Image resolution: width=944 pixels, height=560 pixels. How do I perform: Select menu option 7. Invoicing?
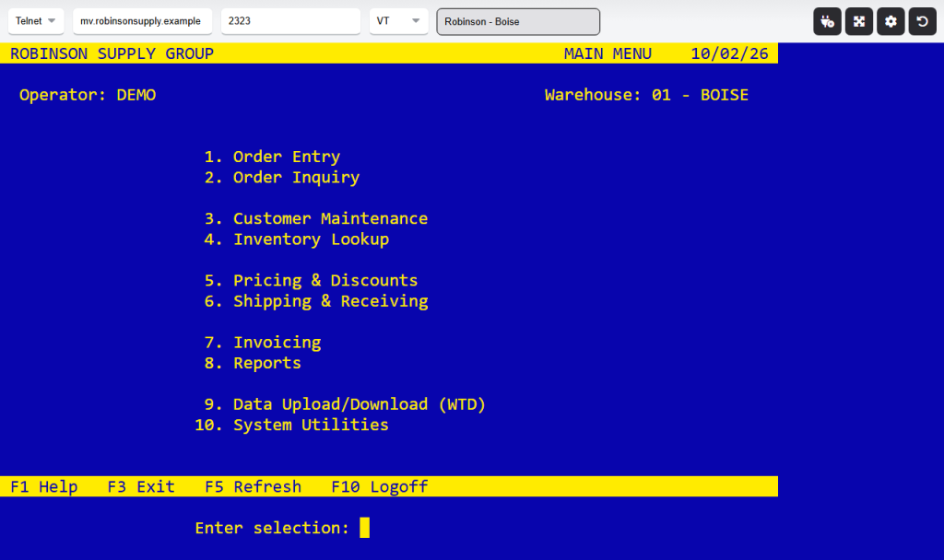(x=263, y=343)
